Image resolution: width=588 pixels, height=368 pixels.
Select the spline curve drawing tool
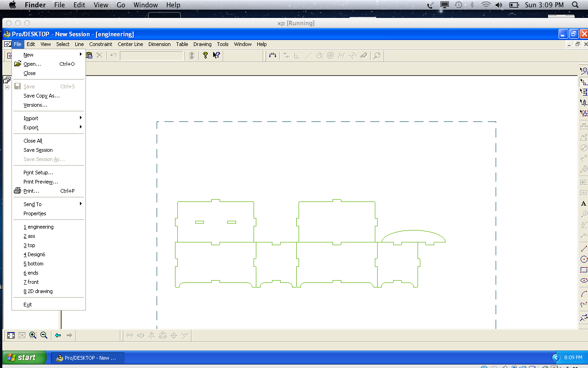[583, 304]
